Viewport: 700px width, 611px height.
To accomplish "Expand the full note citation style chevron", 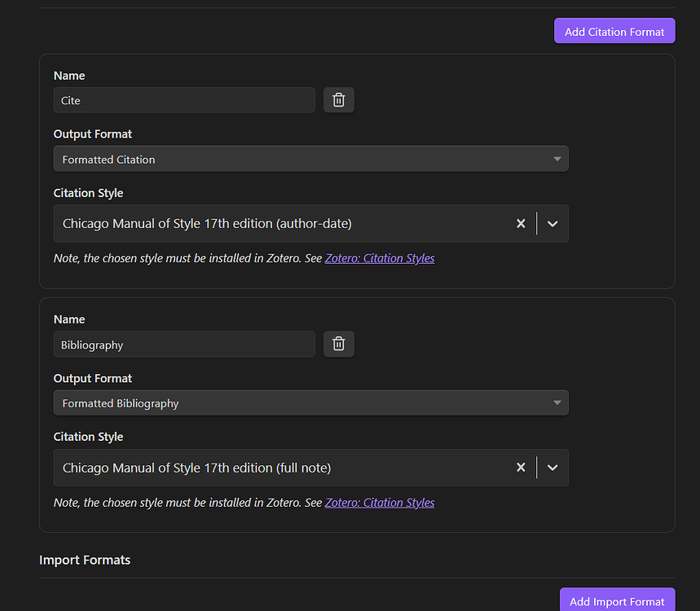I will [x=553, y=468].
